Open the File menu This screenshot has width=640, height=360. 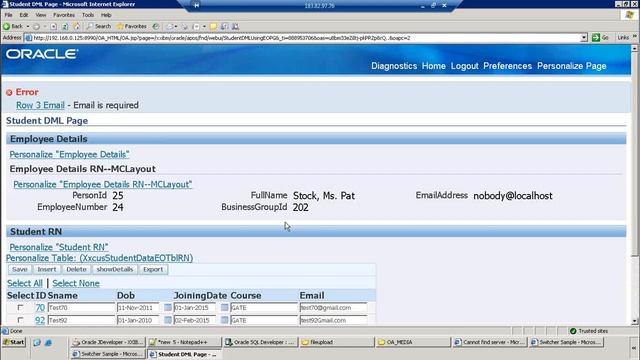click(x=9, y=15)
